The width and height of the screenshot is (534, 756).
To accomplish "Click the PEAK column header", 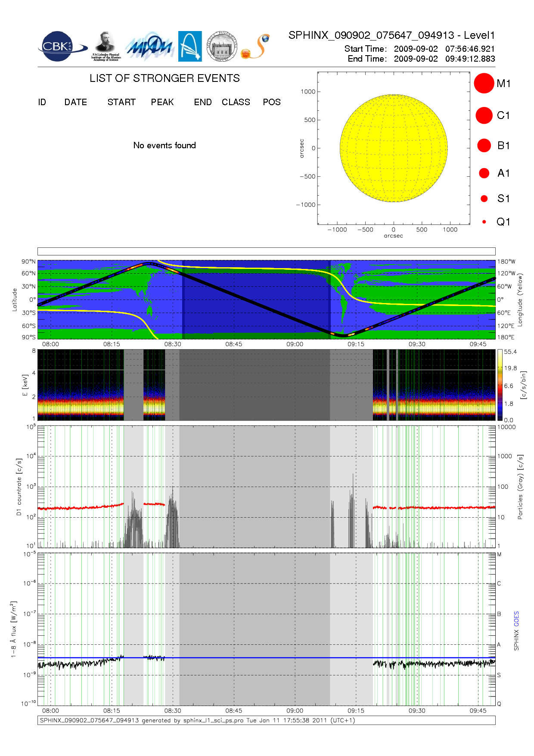I will 162,102.
